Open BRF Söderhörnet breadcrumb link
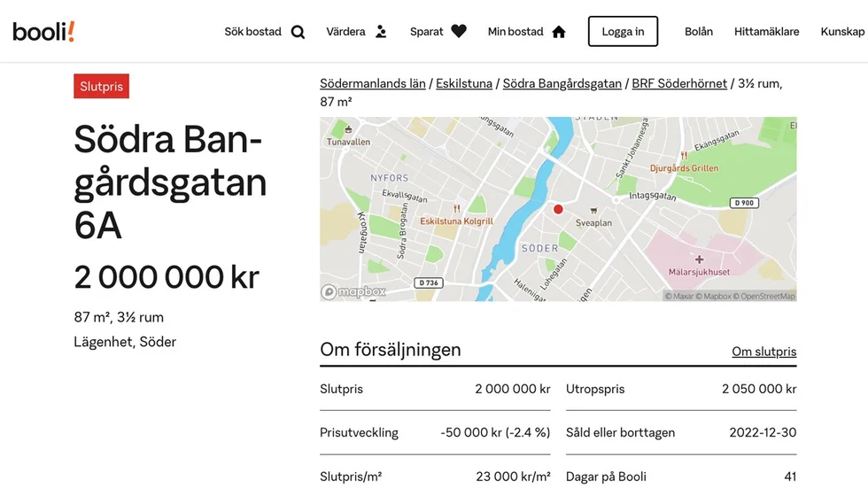This screenshot has height=488, width=868. pos(679,83)
